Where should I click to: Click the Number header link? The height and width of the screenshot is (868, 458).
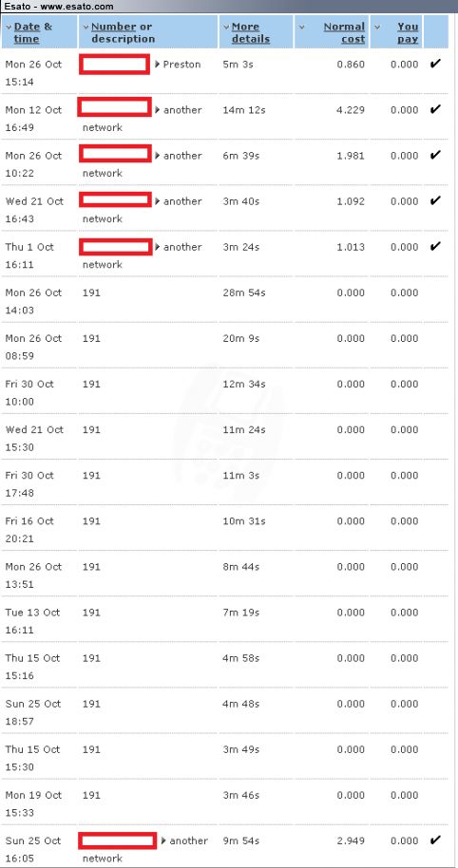[113, 27]
